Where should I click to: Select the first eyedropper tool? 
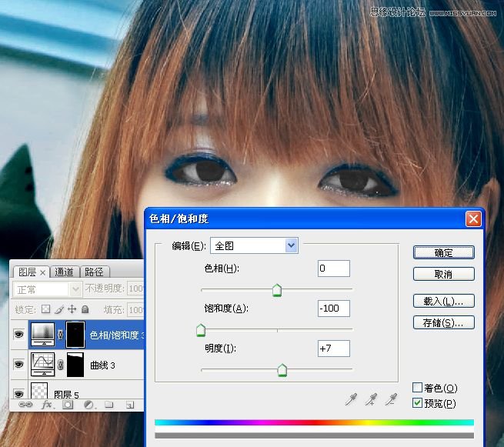[352, 399]
